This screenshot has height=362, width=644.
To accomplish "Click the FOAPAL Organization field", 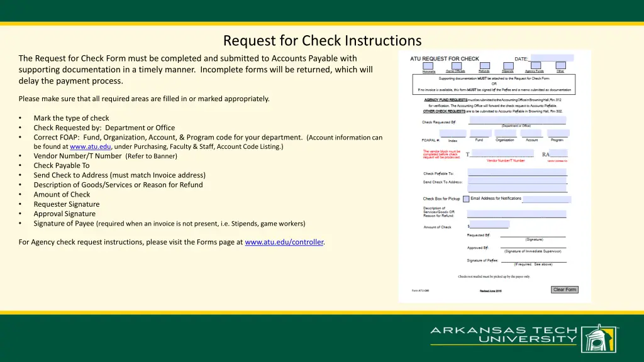I will pyautogui.click(x=506, y=133).
